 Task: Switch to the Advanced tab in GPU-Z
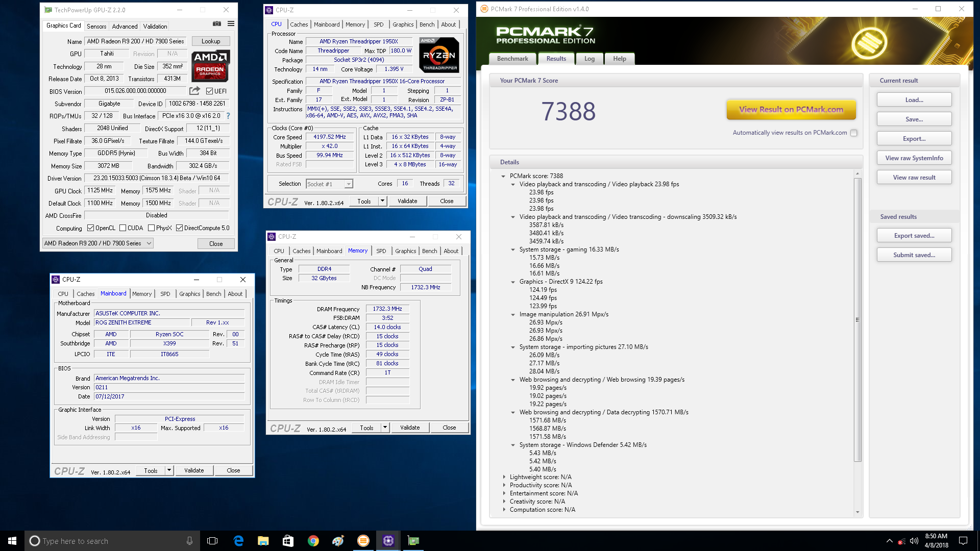[x=125, y=26]
